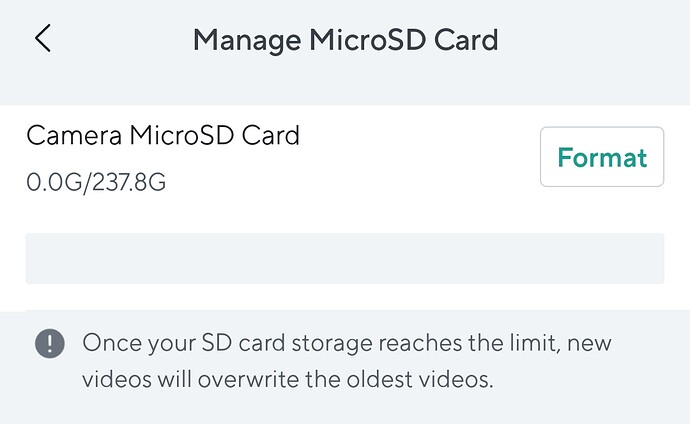Select the 0.0G/237.8G storage capacity text
The width and height of the screenshot is (690, 424).
(x=96, y=182)
